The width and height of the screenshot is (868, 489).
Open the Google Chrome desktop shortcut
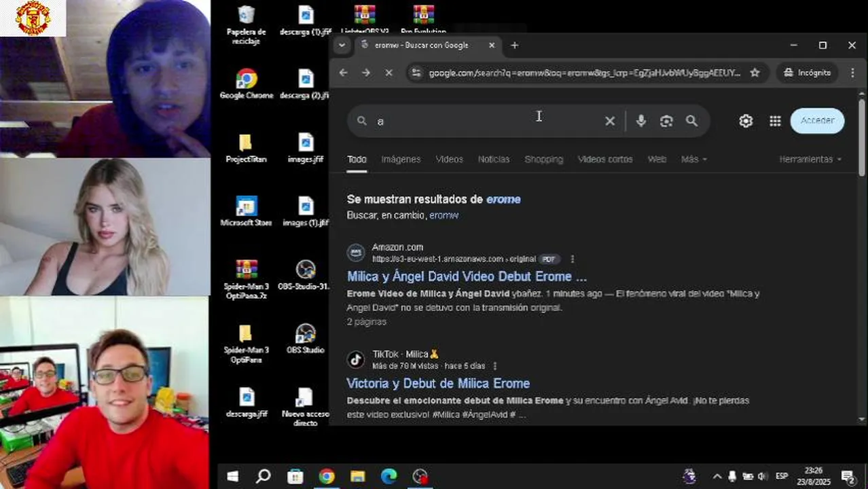246,84
